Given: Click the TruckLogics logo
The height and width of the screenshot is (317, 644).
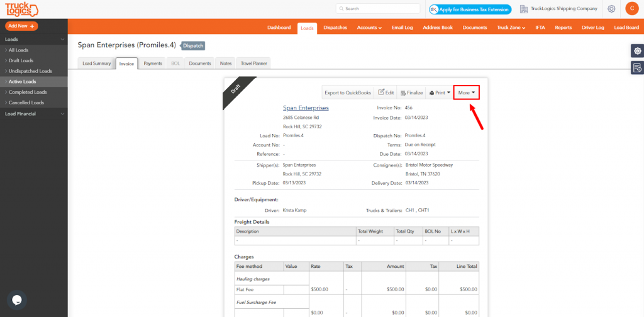Looking at the screenshot, I should click(22, 9).
